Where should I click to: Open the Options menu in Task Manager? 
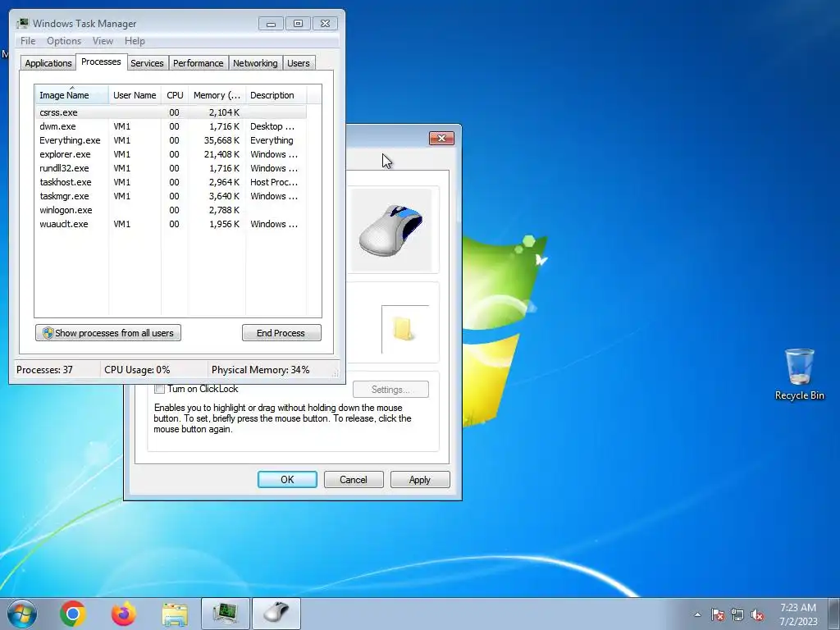pos(64,41)
